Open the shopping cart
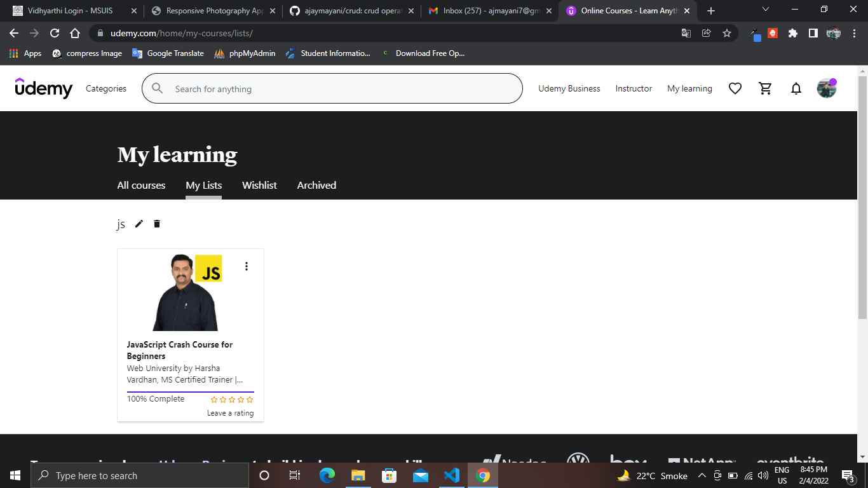The width and height of the screenshot is (868, 488). point(766,89)
